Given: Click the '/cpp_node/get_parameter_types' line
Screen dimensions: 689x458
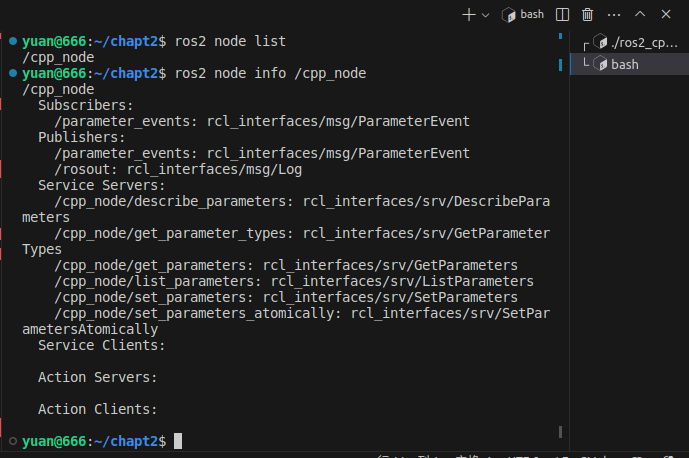Looking at the screenshot, I should coord(286,241).
